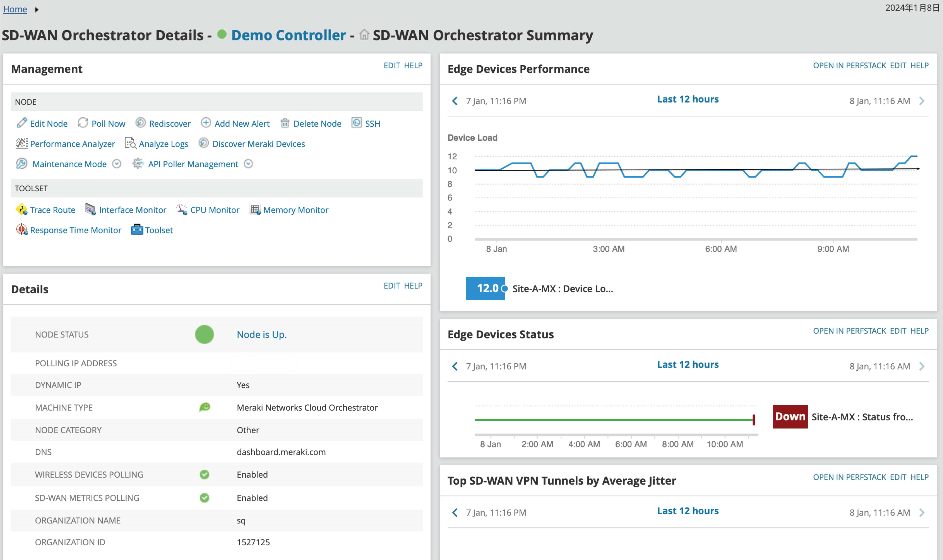Click HELP in Edge Devices Performance panel
This screenshot has height=560, width=943.
[919, 66]
